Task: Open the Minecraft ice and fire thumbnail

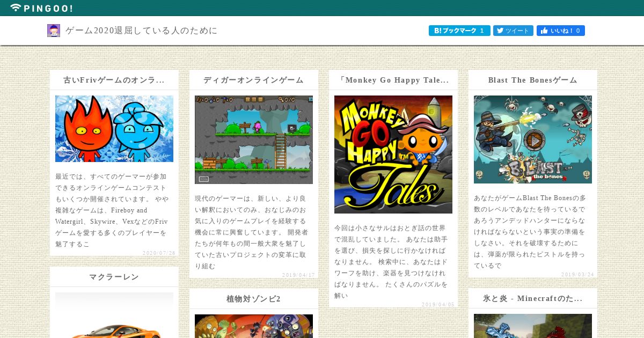Action: pos(533,326)
